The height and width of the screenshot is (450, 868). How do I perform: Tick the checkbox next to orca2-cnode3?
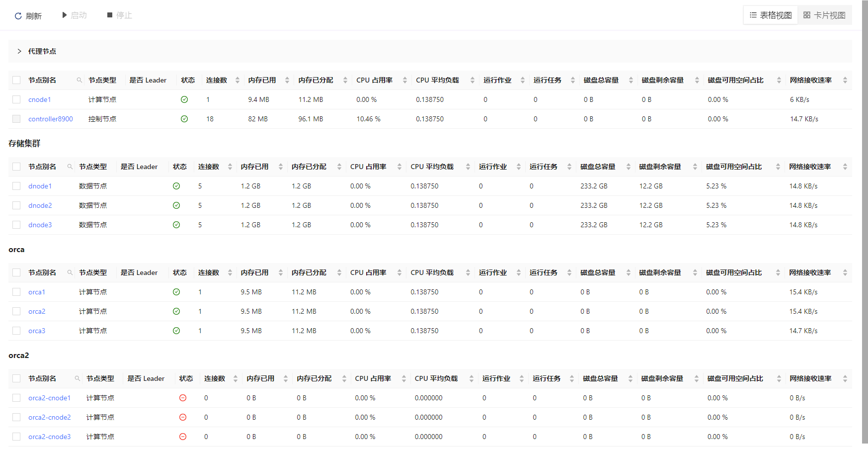tap(16, 437)
